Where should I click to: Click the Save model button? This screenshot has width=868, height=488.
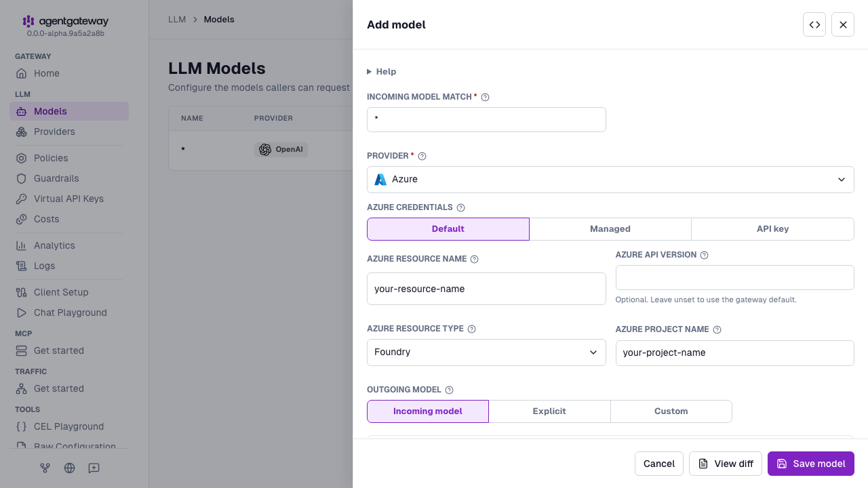(x=811, y=464)
